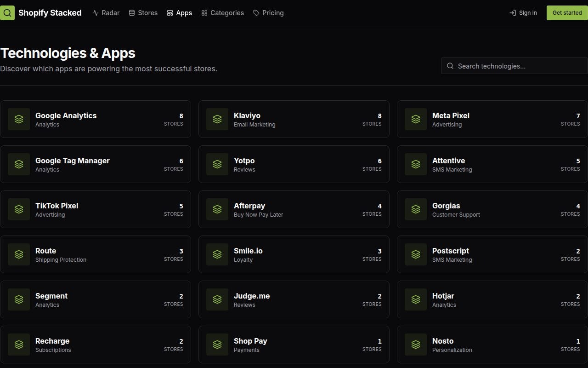This screenshot has width=588, height=368.
Task: Open the Meta Pixel app name
Action: [x=451, y=115]
